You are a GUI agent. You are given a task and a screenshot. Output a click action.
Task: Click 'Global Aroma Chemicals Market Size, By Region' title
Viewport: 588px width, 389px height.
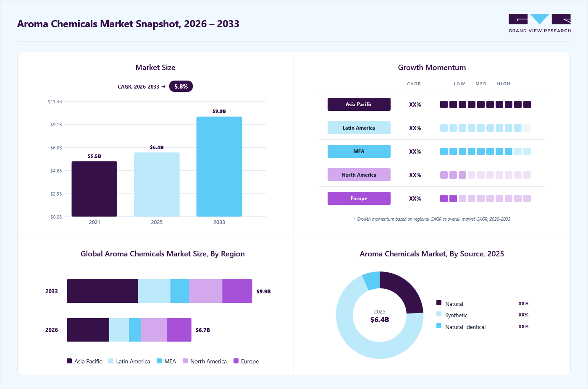[x=163, y=254]
